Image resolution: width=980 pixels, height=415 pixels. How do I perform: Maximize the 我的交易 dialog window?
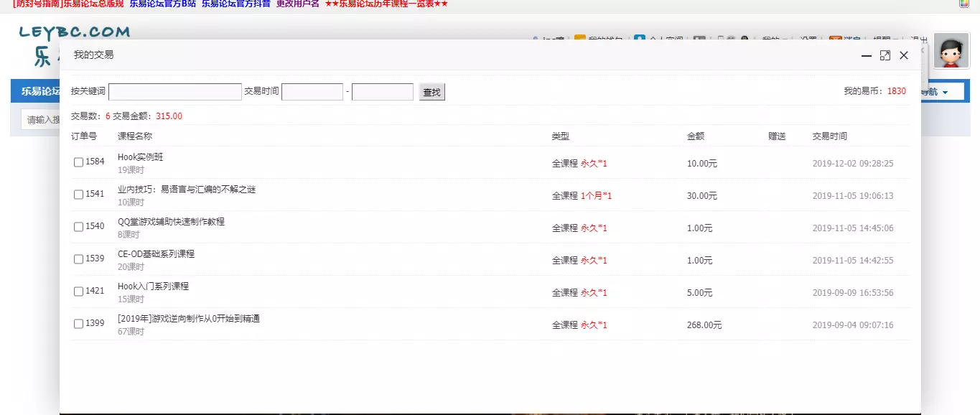(885, 55)
